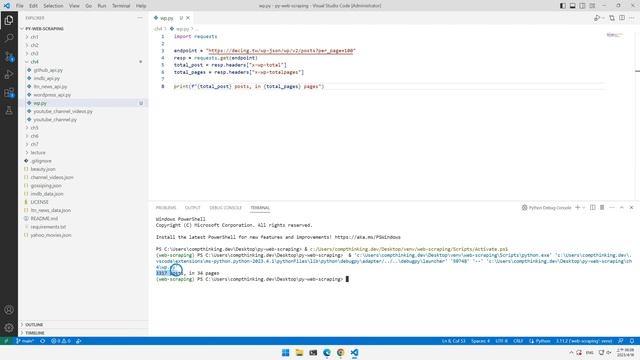The image size is (640, 360).
Task: Open changes compare icon in editor toolbar
Action: pyautogui.click(x=612, y=18)
